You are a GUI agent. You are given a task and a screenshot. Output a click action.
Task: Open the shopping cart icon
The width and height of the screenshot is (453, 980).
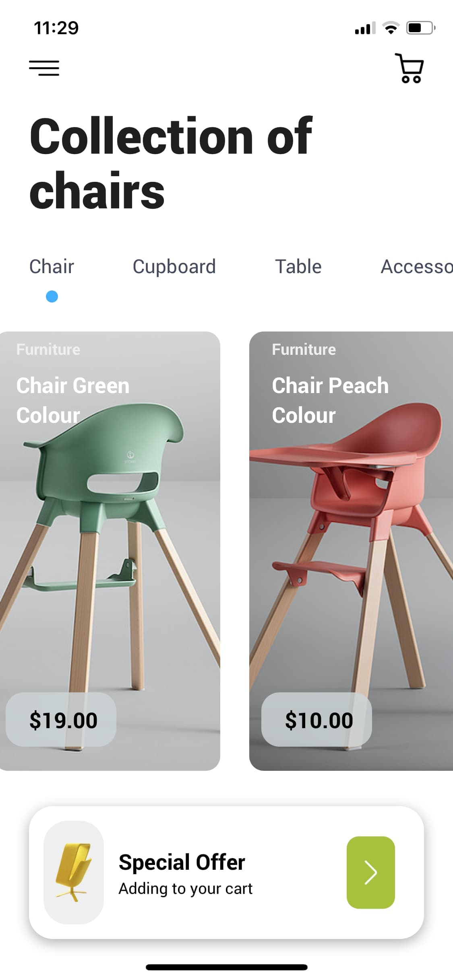409,68
